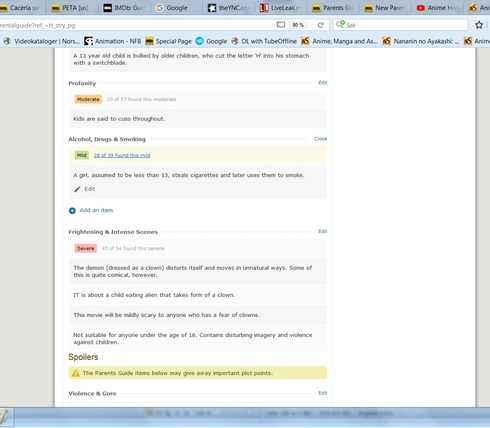
Task: Click the theYNC tab favicon
Action: [x=212, y=8]
